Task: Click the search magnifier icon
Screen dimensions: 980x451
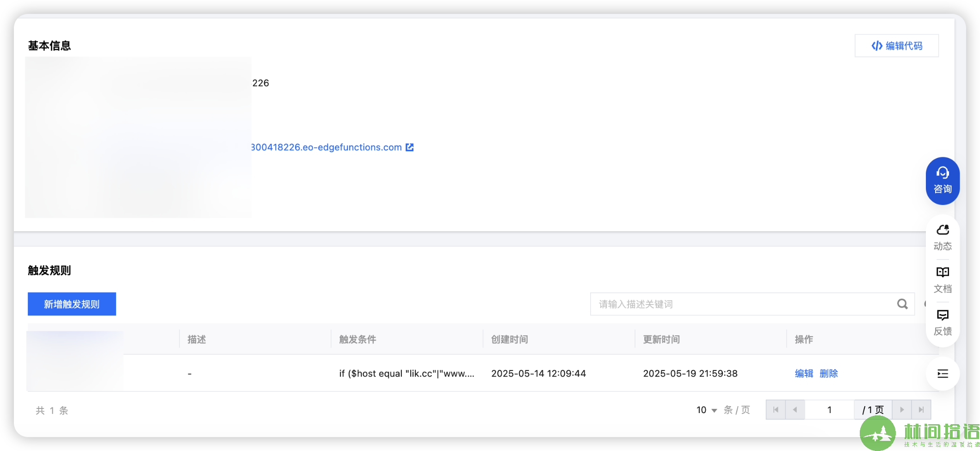Action: pos(902,304)
